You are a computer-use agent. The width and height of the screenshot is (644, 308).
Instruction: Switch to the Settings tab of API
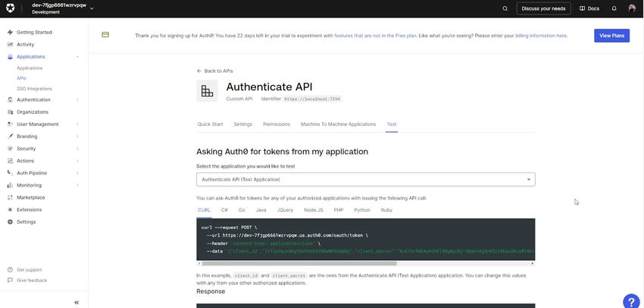click(x=243, y=124)
